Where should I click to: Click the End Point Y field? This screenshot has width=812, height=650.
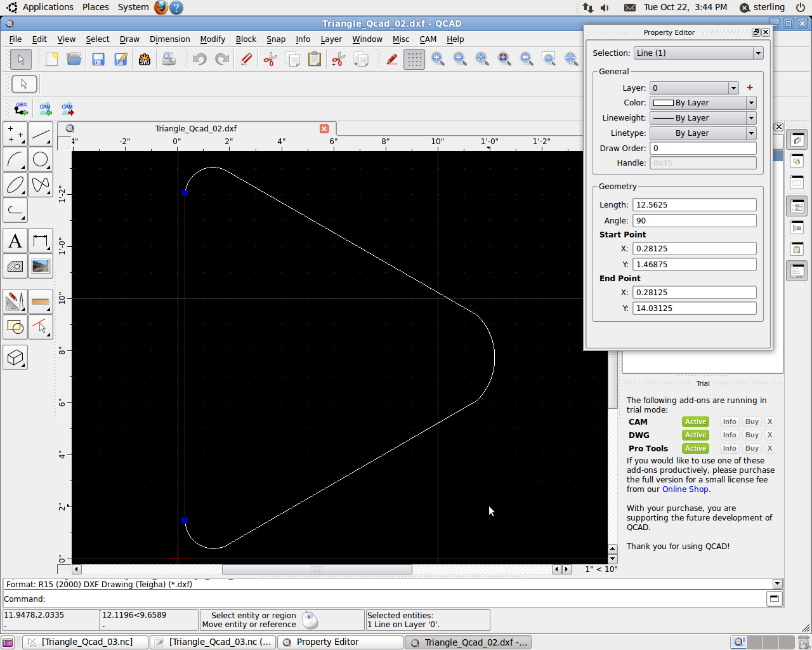click(x=694, y=308)
